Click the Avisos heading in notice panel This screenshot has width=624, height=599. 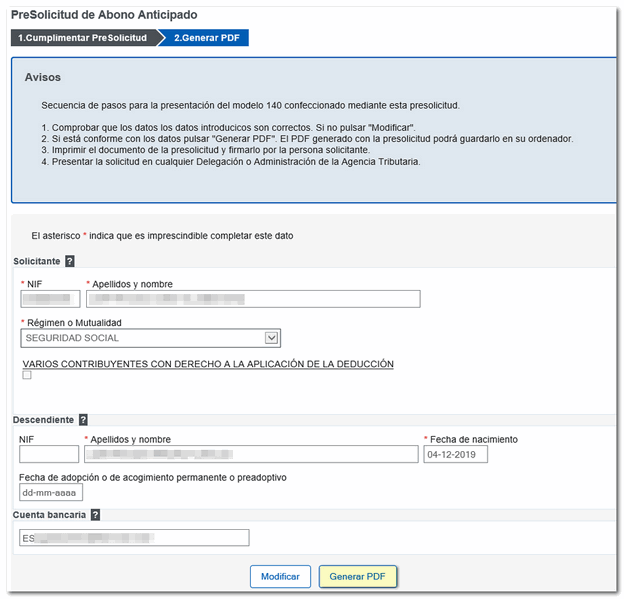42,77
